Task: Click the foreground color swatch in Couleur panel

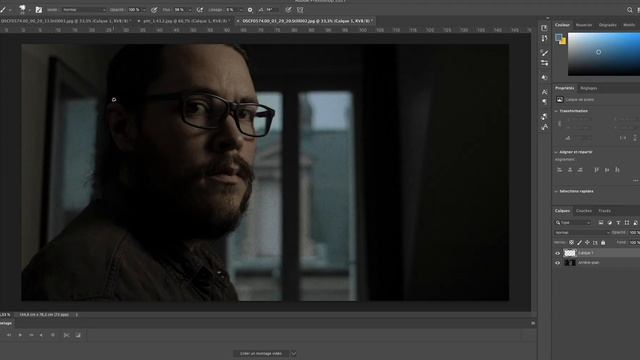Action: (x=558, y=38)
